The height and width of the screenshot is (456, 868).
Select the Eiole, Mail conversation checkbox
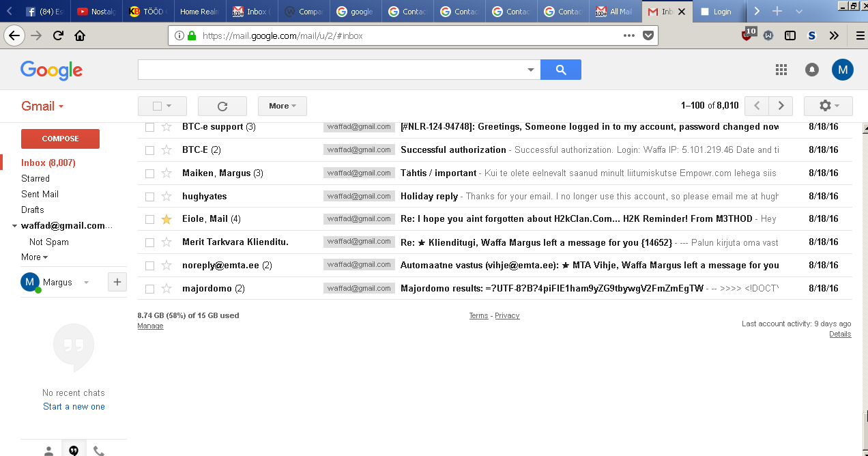pyautogui.click(x=149, y=219)
